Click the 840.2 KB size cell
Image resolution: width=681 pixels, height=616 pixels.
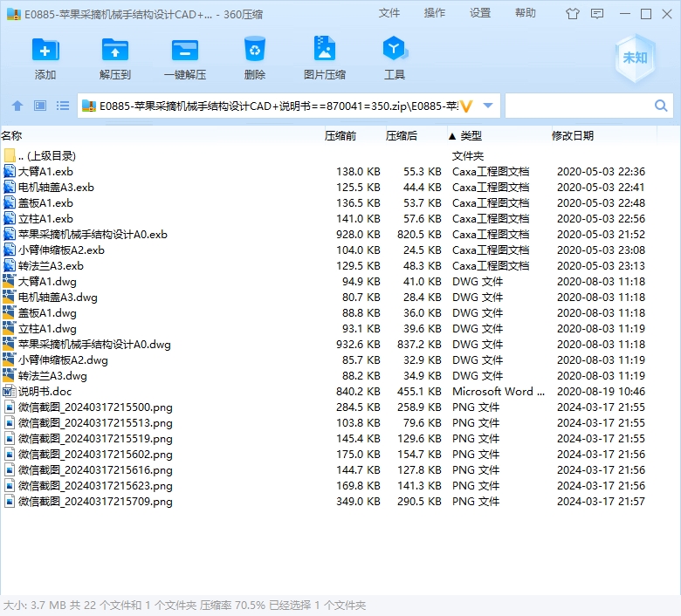point(358,391)
